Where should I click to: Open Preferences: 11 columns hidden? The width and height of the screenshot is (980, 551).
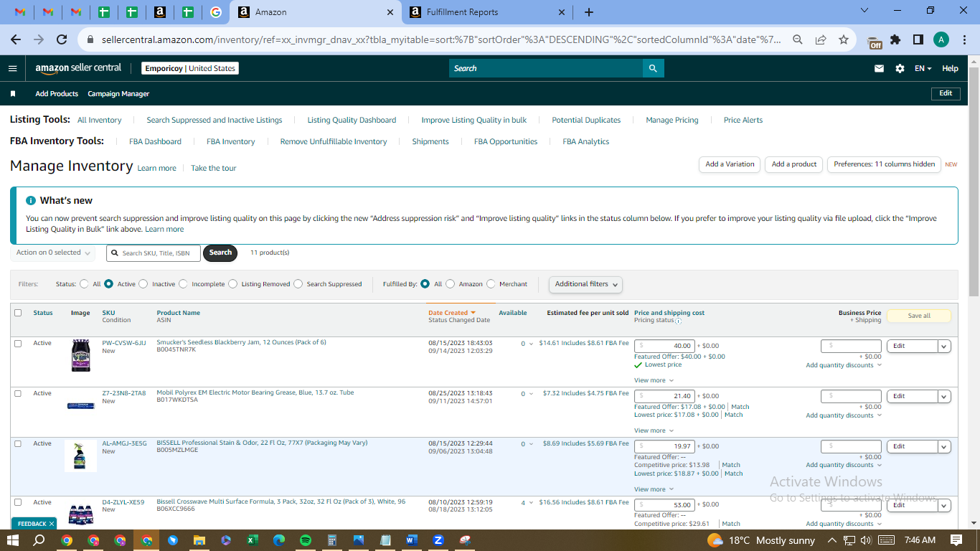click(885, 164)
